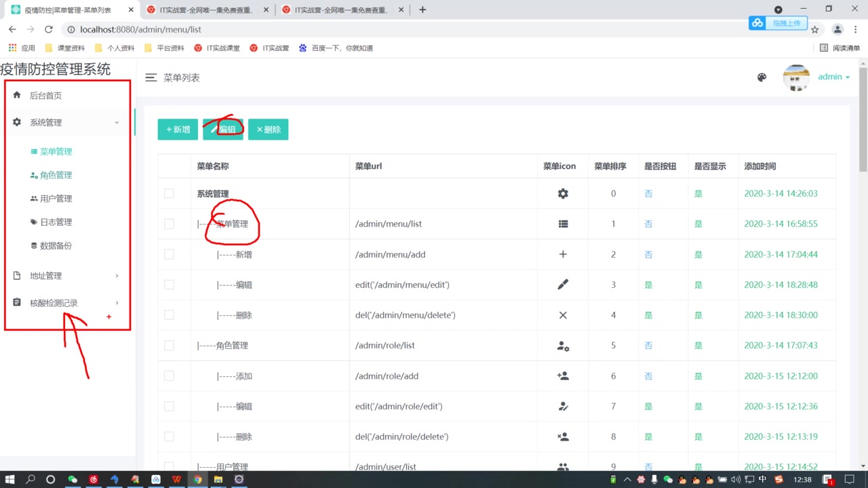Click the hamburger menu toggle beside 菜单列表

151,78
